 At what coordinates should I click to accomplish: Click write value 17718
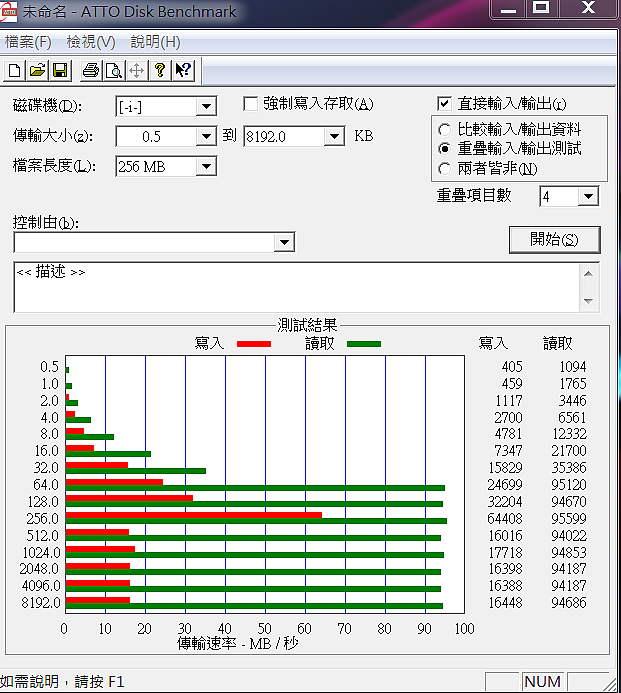[506, 552]
